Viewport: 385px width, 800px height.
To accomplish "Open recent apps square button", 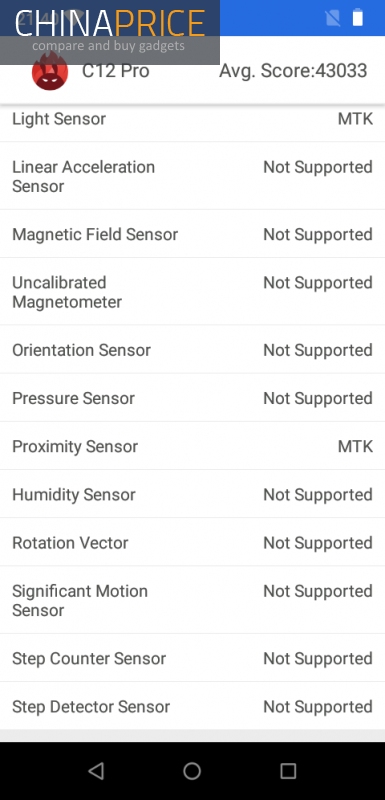I will point(288,770).
